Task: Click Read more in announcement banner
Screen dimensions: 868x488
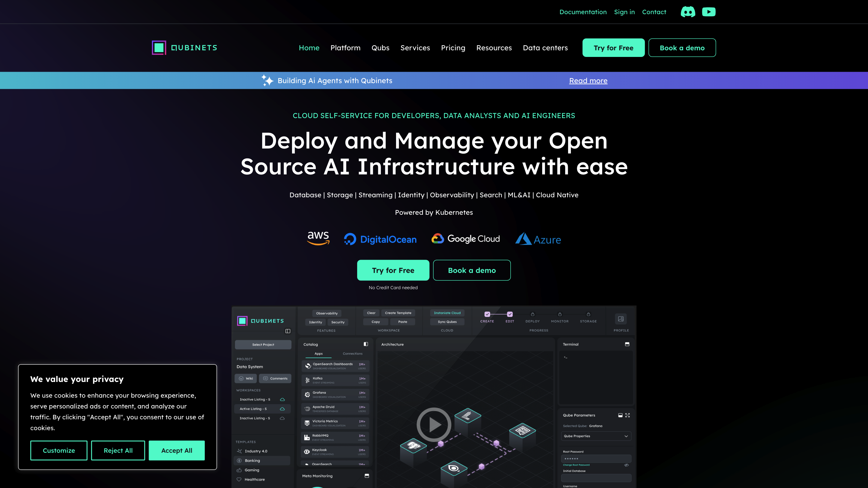Action: [x=588, y=80]
